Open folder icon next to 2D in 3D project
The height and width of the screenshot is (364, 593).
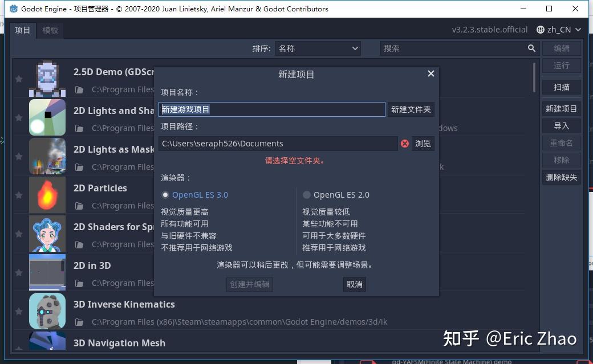click(80, 283)
